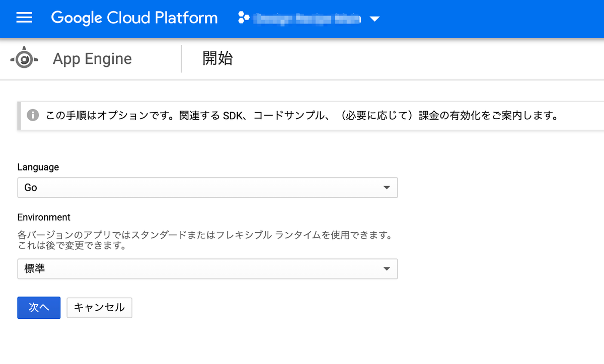Click the キャンセル button
The height and width of the screenshot is (364, 604).
coord(99,308)
